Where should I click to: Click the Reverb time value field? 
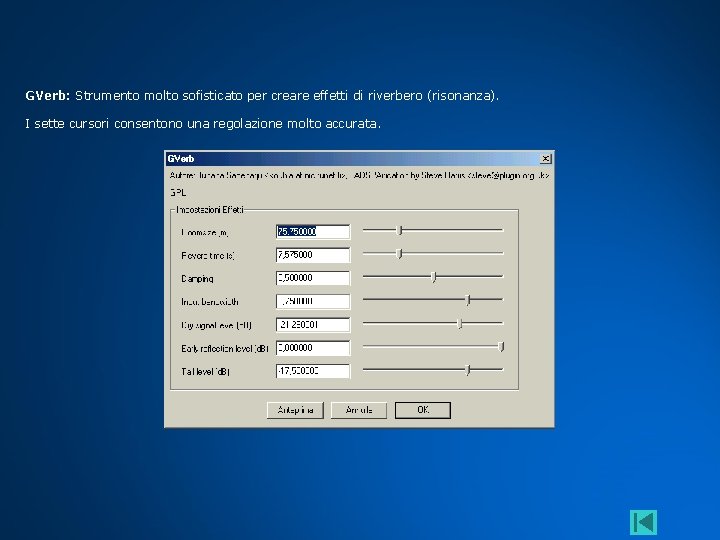point(313,254)
